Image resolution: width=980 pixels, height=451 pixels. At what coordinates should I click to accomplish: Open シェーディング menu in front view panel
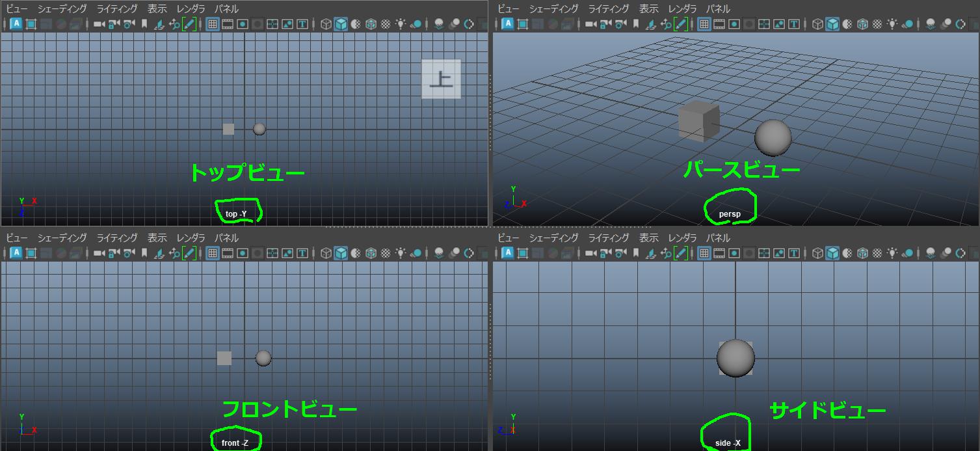click(x=62, y=238)
